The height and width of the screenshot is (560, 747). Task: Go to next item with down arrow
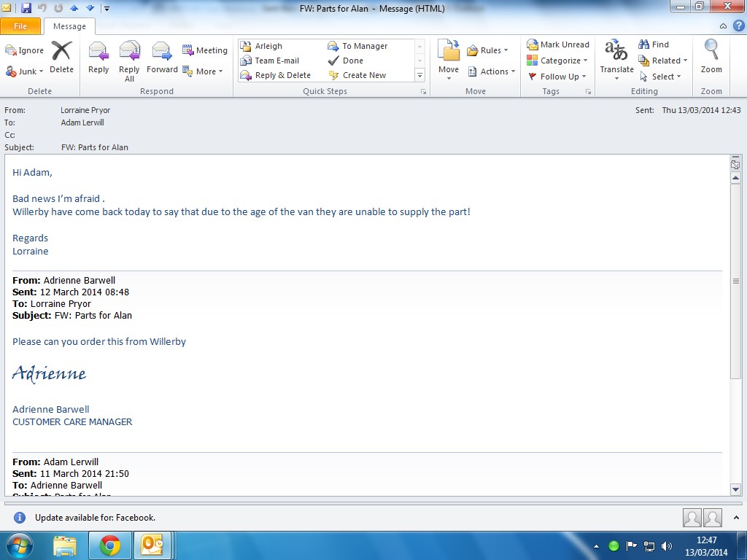coord(90,8)
